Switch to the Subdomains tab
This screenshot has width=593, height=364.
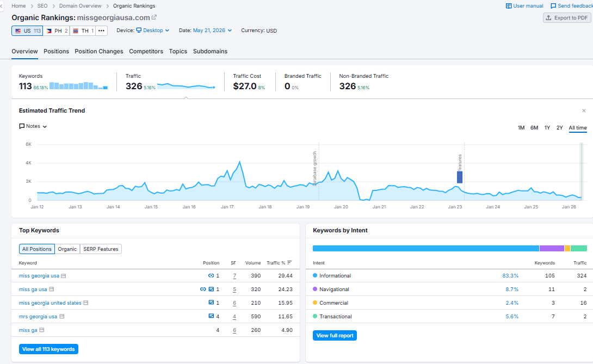click(x=211, y=52)
